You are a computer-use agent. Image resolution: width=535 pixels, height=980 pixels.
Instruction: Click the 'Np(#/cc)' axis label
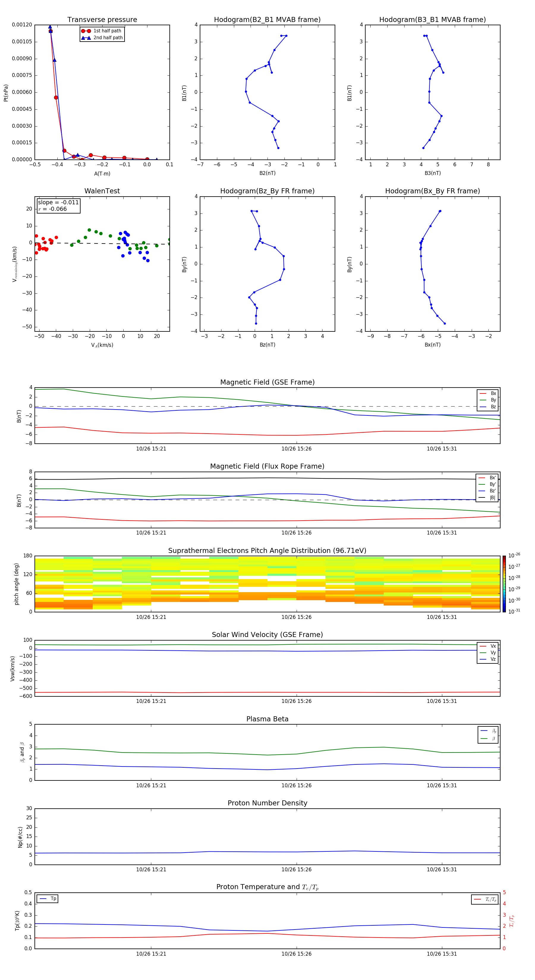click(x=20, y=837)
